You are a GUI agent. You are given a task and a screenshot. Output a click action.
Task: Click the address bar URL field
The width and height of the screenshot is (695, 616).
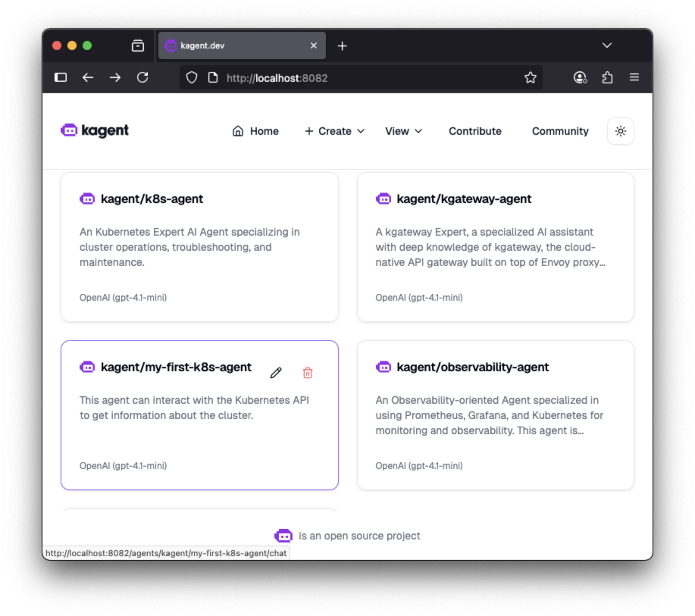[x=341, y=78]
